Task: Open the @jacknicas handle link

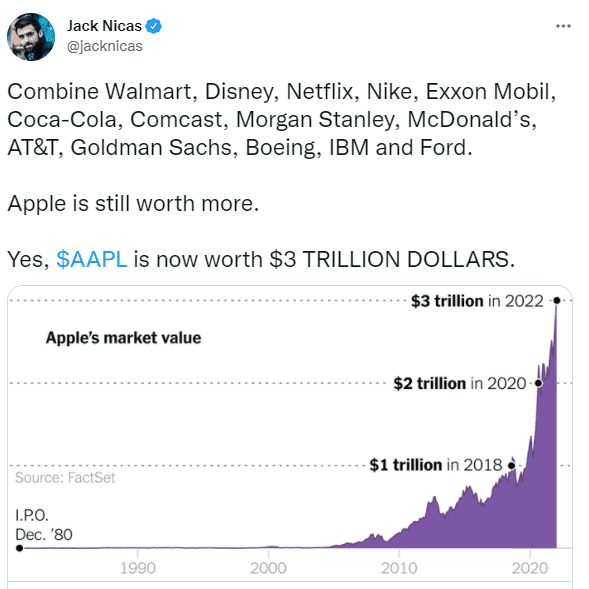Action: (x=105, y=46)
